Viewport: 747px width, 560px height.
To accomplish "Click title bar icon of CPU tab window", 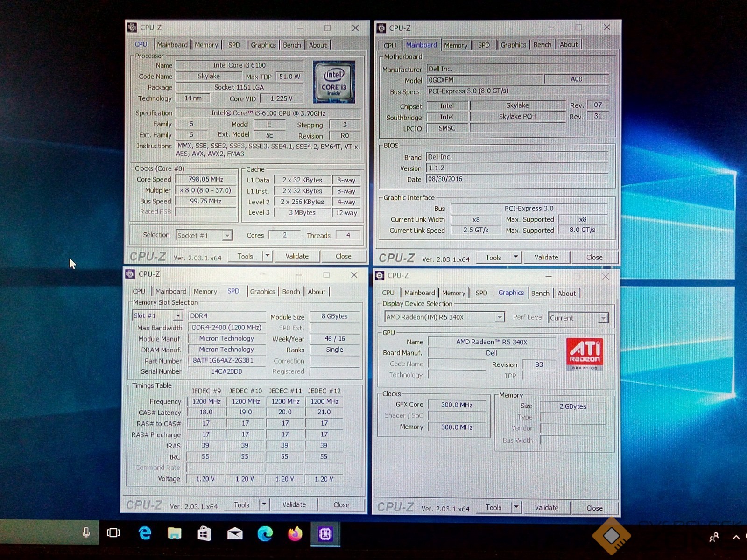I will coord(132,28).
